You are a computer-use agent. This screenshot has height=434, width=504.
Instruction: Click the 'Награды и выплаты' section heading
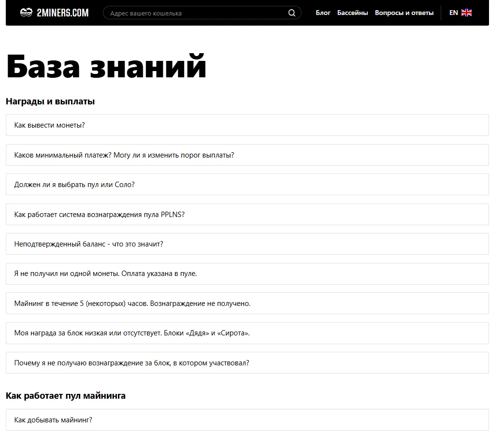(50, 101)
